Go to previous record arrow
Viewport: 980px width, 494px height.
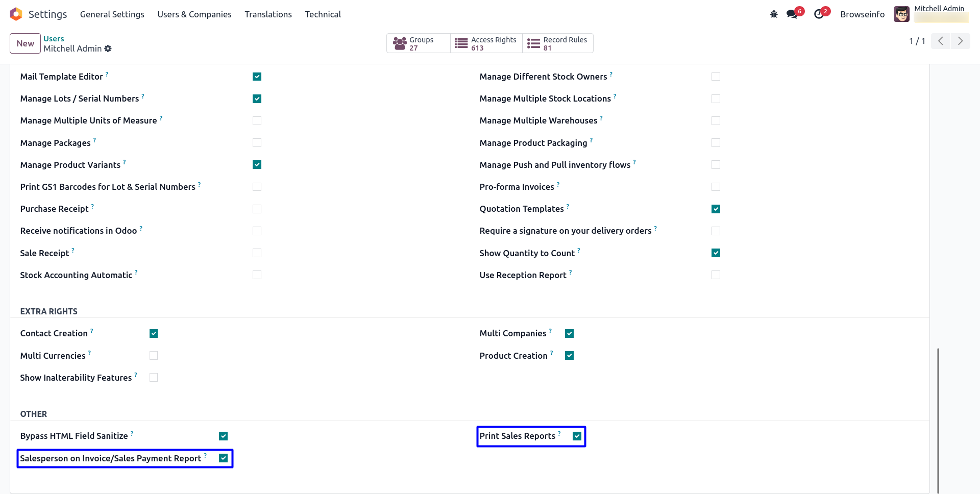[x=941, y=41]
